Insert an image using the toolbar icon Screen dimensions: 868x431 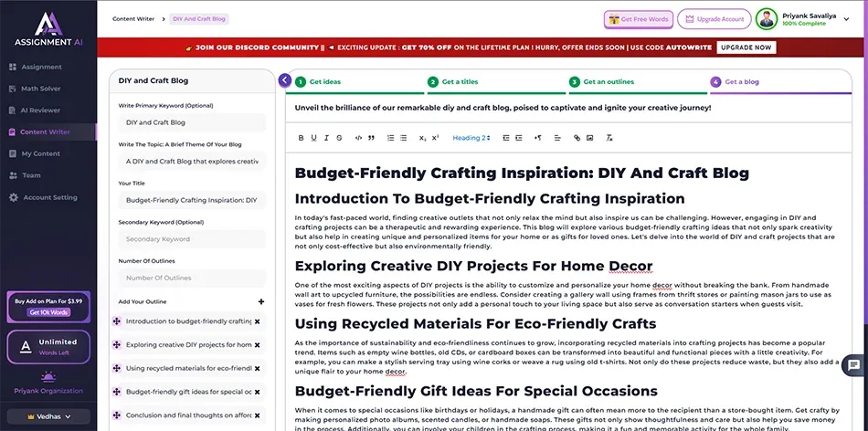tap(589, 138)
